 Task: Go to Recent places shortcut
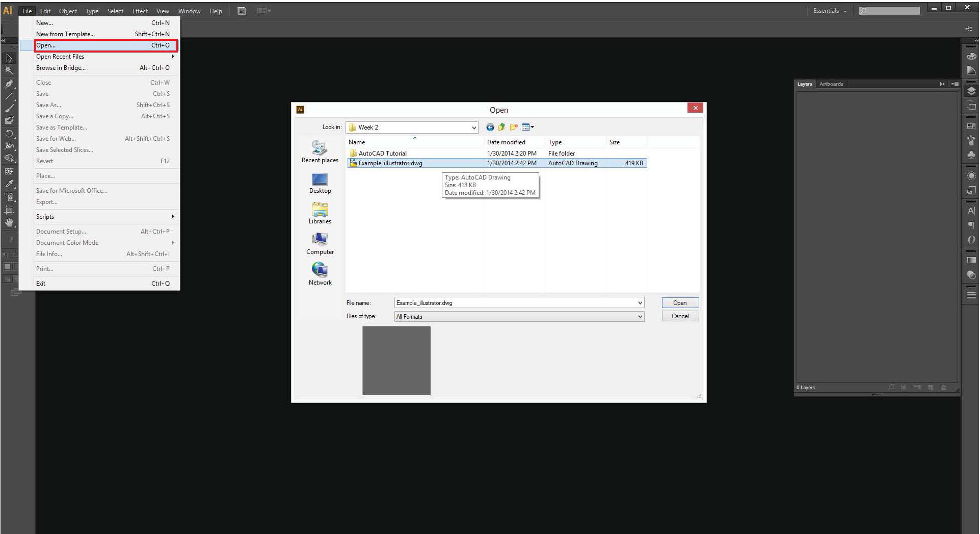pos(320,152)
